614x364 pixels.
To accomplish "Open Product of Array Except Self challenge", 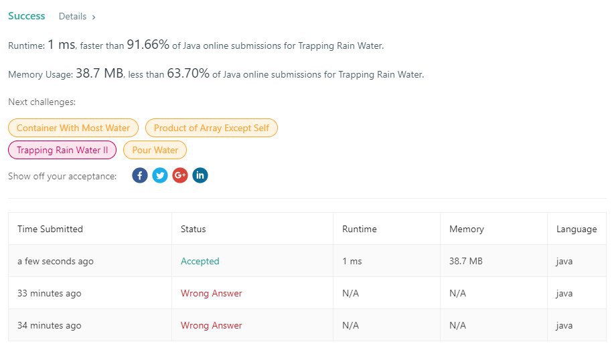I will pos(212,128).
